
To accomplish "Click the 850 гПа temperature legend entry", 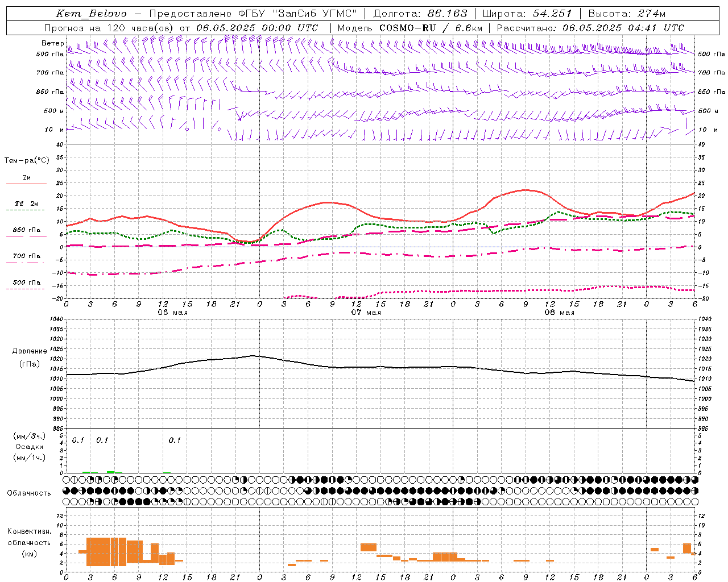I will (x=26, y=230).
